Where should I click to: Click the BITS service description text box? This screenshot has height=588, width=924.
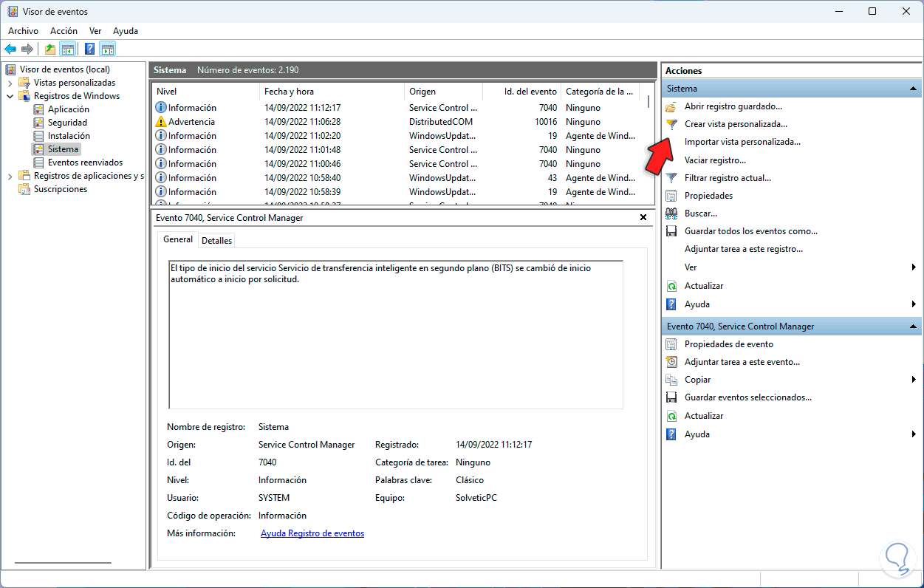(x=396, y=335)
